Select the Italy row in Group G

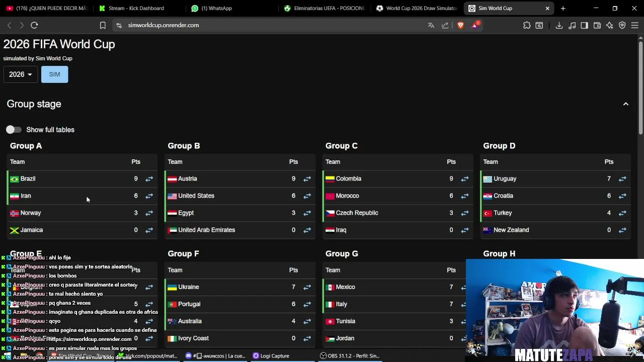(x=394, y=304)
